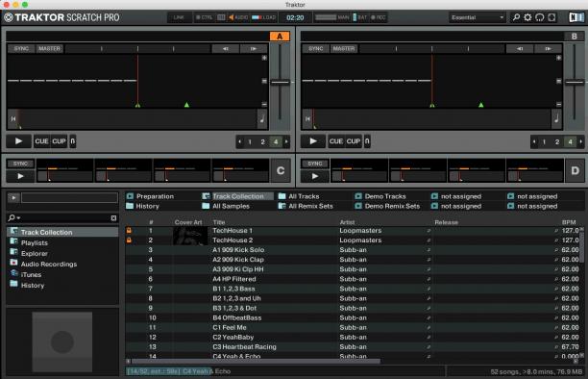The height and width of the screenshot is (379, 588).
Task: Open Preparation favorite
Action: pos(155,196)
